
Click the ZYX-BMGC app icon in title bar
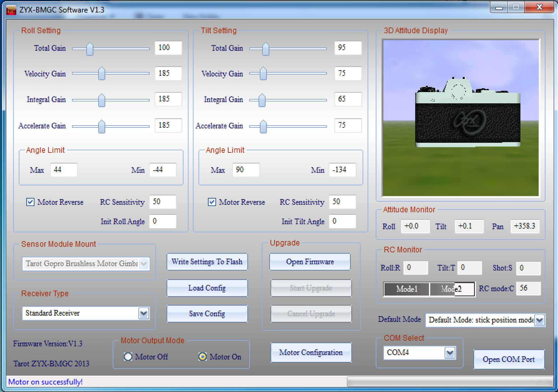click(x=11, y=10)
